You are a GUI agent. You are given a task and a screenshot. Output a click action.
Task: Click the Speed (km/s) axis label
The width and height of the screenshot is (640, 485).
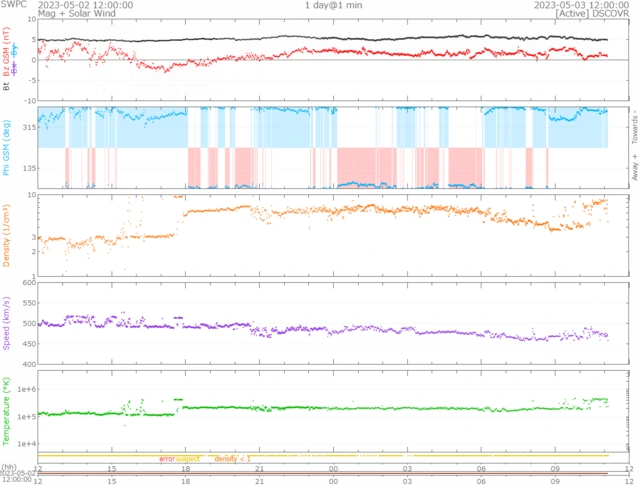6,323
